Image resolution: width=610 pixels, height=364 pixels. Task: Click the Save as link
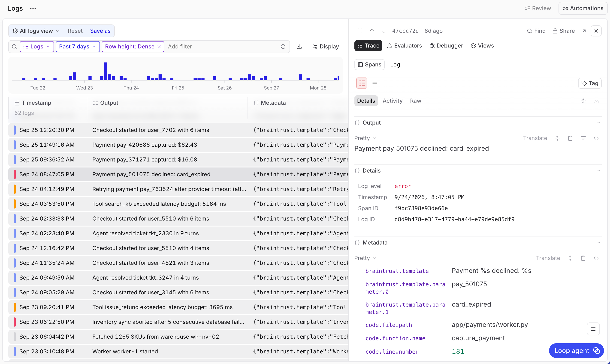pyautogui.click(x=100, y=31)
